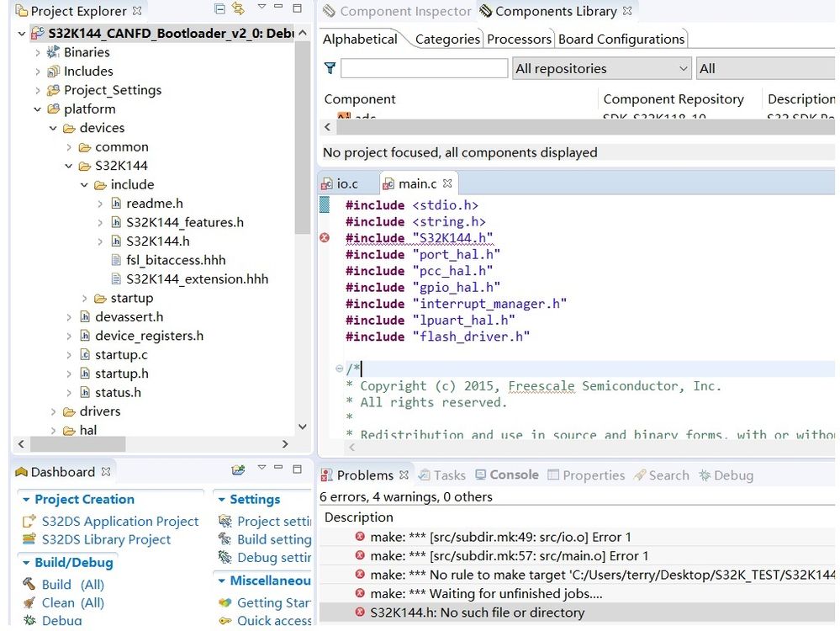
Task: Open All repositories dropdown
Action: coord(601,68)
